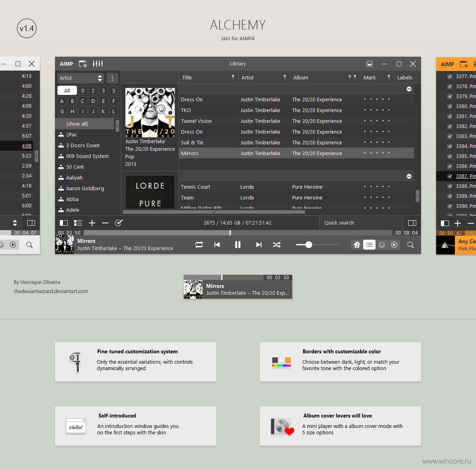Click the playlist view icon in player bar
Image resolution: width=476 pixels, height=469 pixels.
[369, 245]
